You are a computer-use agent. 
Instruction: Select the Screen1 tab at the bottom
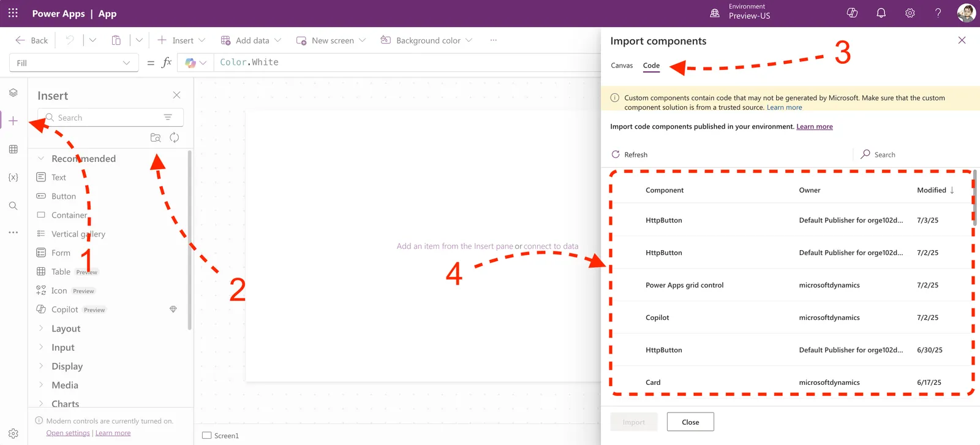[x=221, y=436]
